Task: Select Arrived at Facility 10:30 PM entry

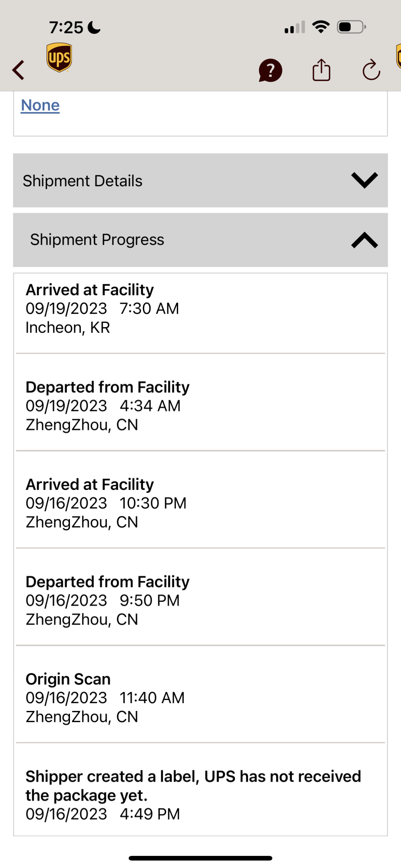Action: point(200,503)
